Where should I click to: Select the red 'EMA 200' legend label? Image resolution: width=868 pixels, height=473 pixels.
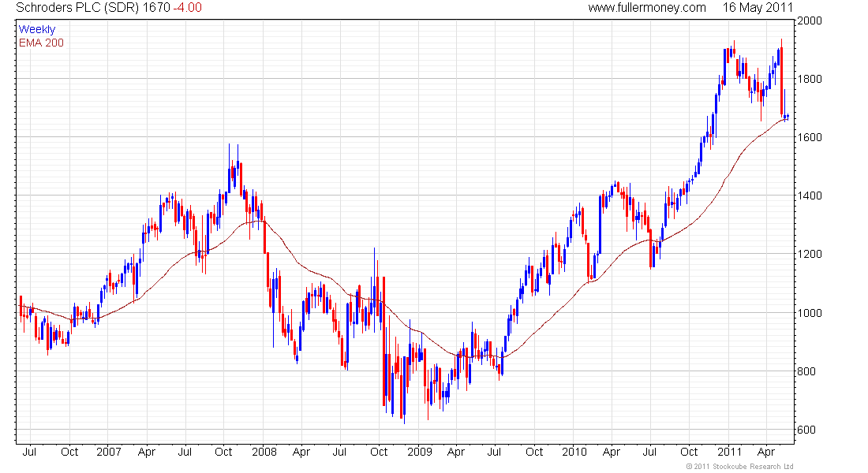(x=42, y=43)
